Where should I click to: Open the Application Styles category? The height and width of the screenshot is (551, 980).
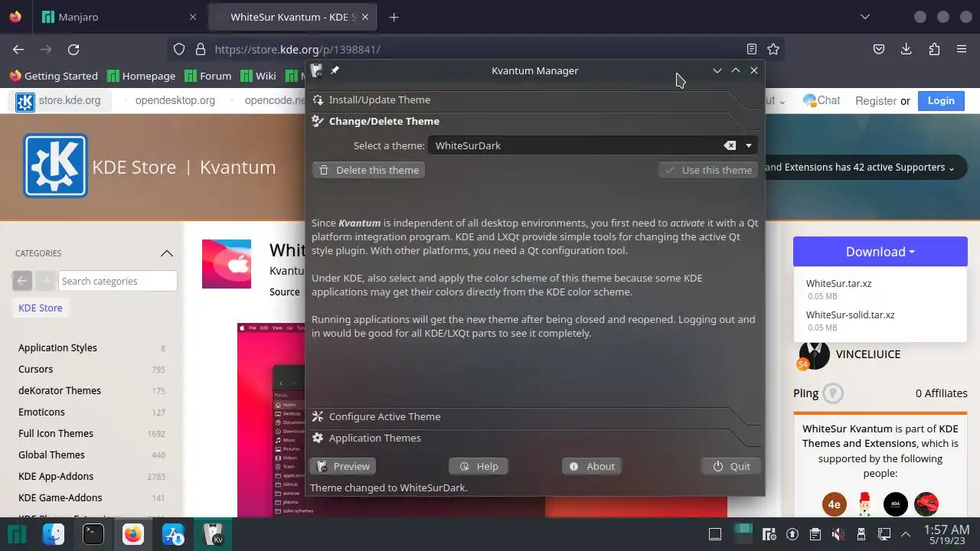click(x=57, y=347)
